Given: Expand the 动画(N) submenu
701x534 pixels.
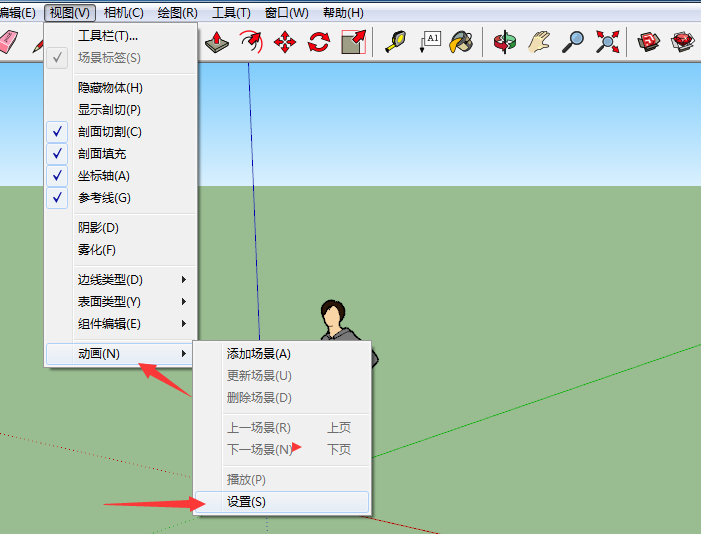Looking at the screenshot, I should [x=121, y=354].
